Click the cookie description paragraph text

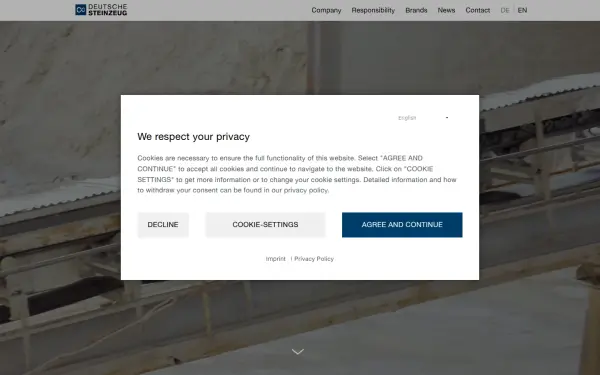pos(297,174)
